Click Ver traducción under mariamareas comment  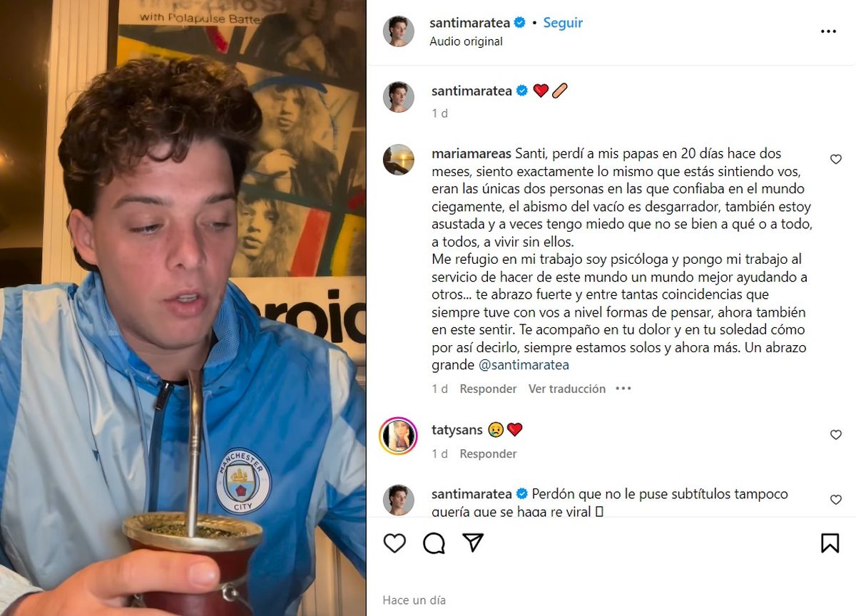pyautogui.click(x=567, y=389)
